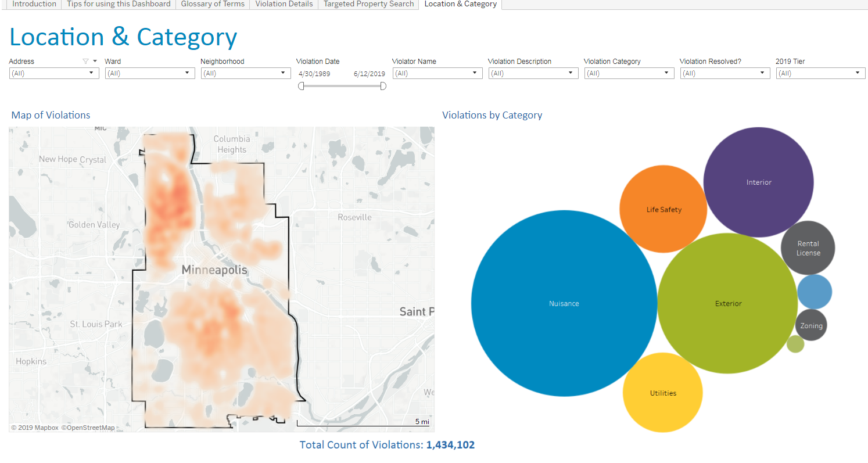Select the Nuisance bubble in the chart
The image size is (868, 463).
(x=564, y=303)
